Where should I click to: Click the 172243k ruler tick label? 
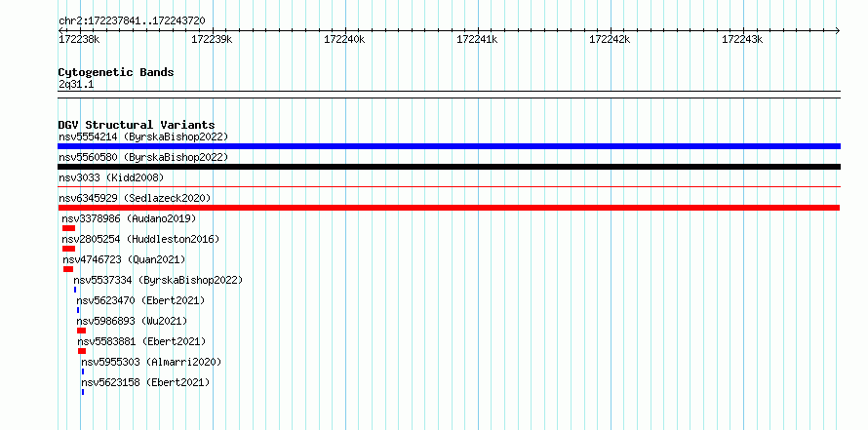point(742,40)
